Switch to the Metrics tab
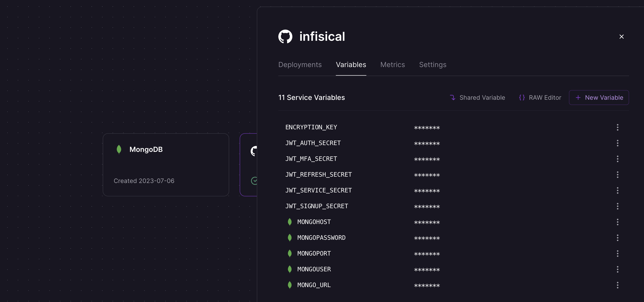 (x=392, y=65)
